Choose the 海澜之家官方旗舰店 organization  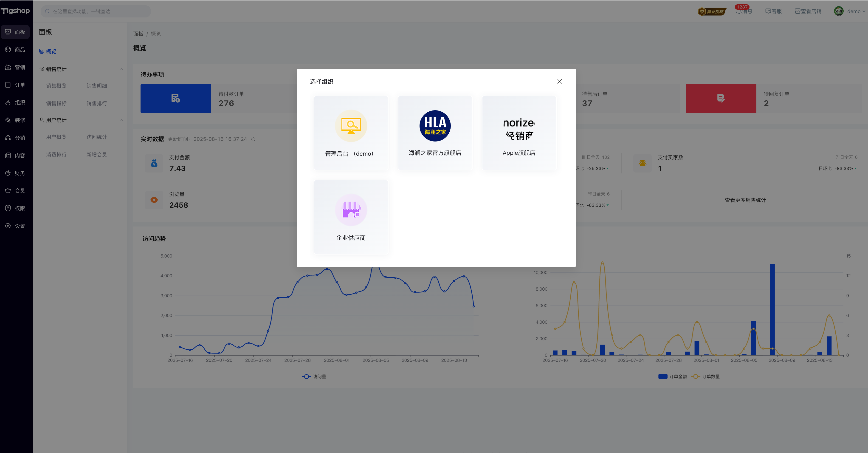point(435,133)
